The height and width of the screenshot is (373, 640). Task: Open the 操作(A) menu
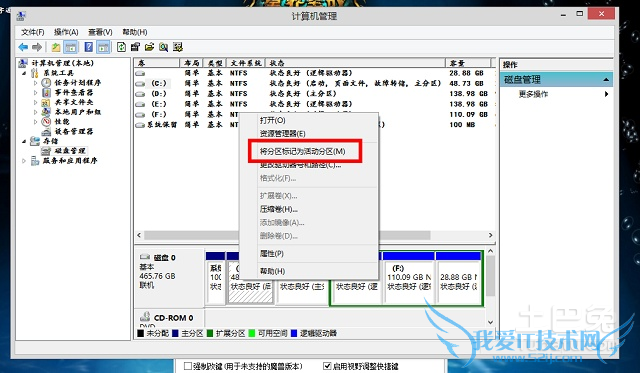tap(66, 32)
